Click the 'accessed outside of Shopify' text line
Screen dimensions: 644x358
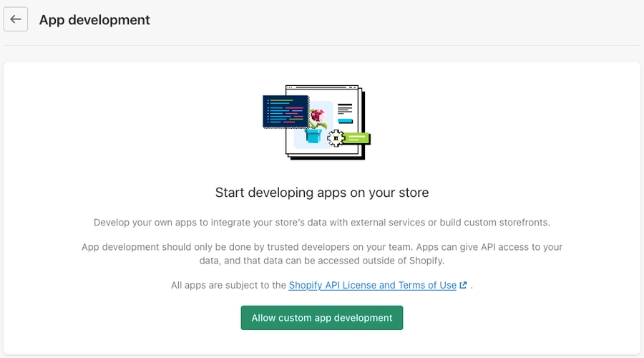(x=322, y=261)
